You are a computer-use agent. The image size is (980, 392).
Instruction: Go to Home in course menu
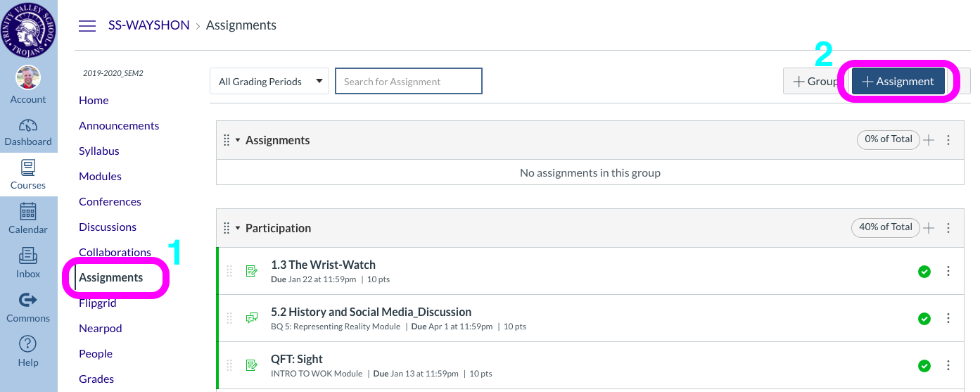pos(94,100)
